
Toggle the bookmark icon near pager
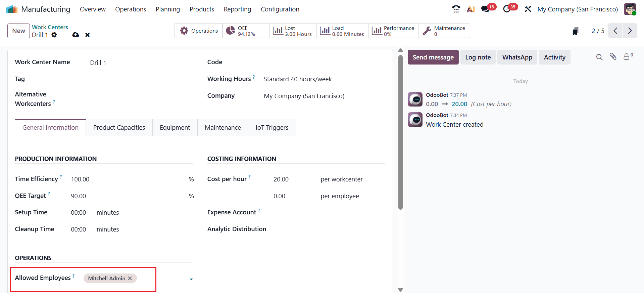[575, 31]
